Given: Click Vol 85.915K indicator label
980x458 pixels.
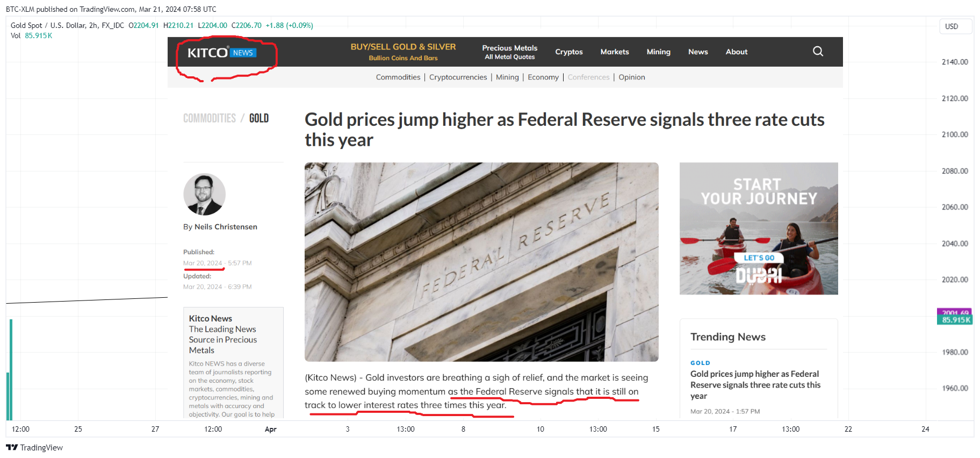Looking at the screenshot, I should click(31, 35).
